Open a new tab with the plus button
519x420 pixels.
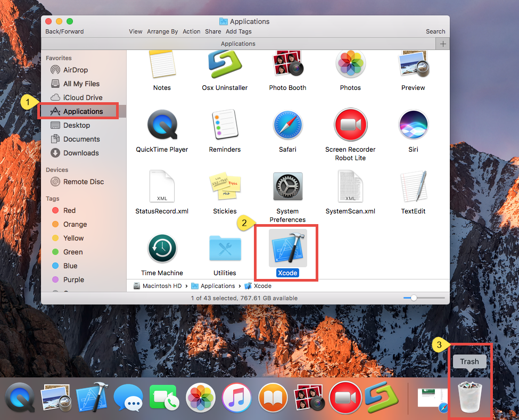(442, 44)
